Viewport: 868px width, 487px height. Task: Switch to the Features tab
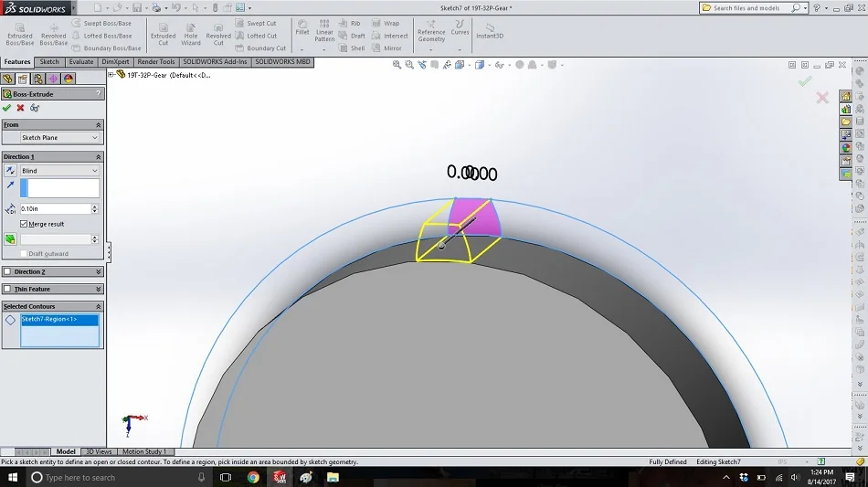click(17, 62)
